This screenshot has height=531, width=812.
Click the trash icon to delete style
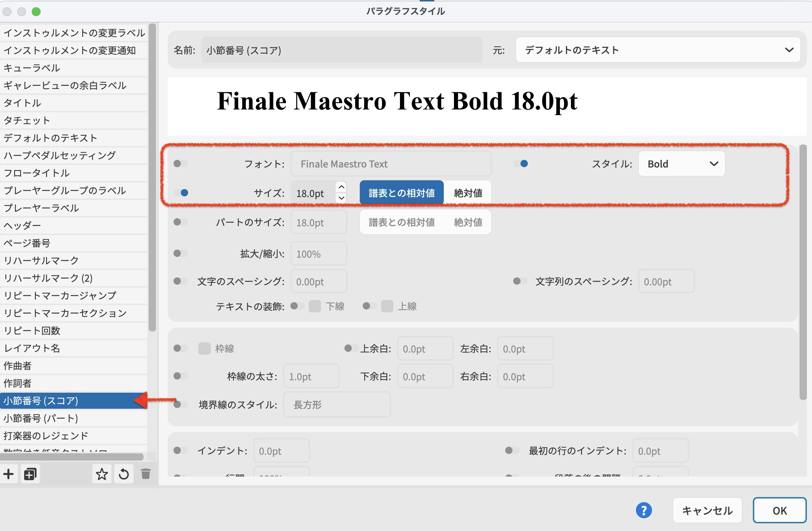[x=145, y=474]
